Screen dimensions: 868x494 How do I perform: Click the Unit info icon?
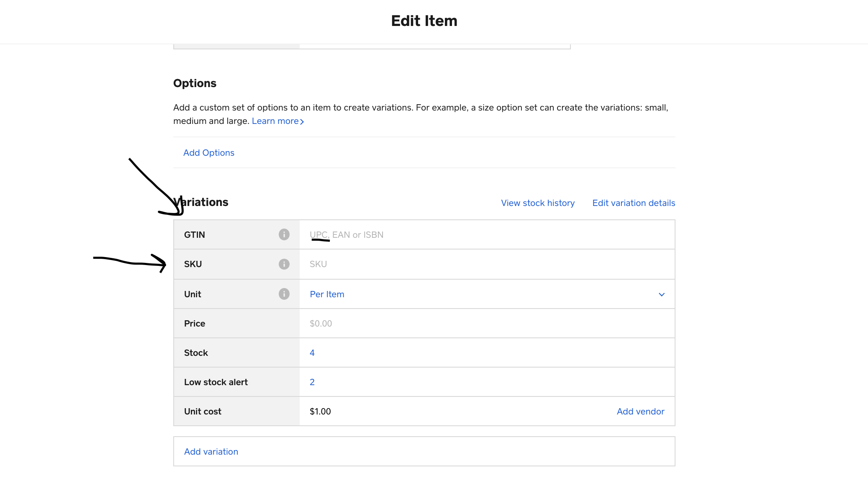(284, 294)
